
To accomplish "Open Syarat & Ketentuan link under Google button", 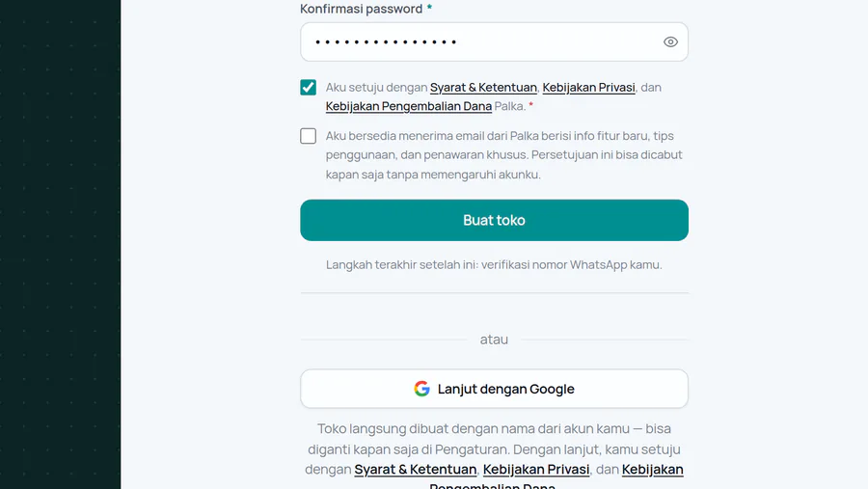I will tap(415, 470).
